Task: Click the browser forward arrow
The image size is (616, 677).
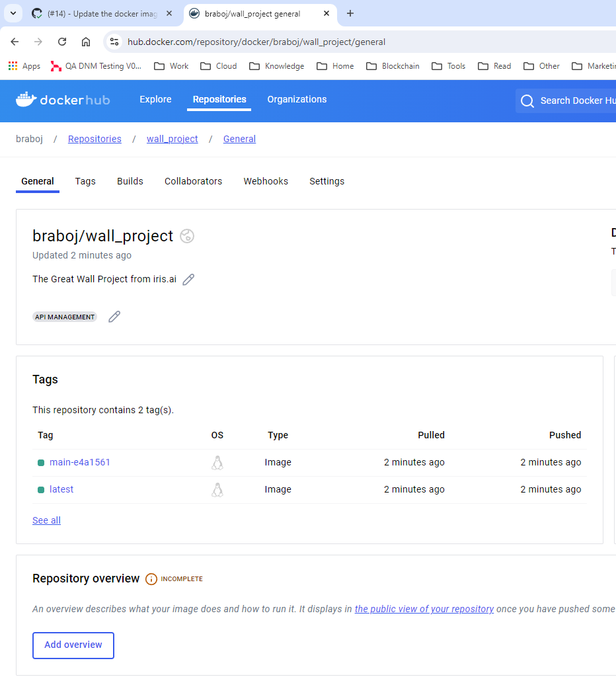Action: tap(38, 42)
